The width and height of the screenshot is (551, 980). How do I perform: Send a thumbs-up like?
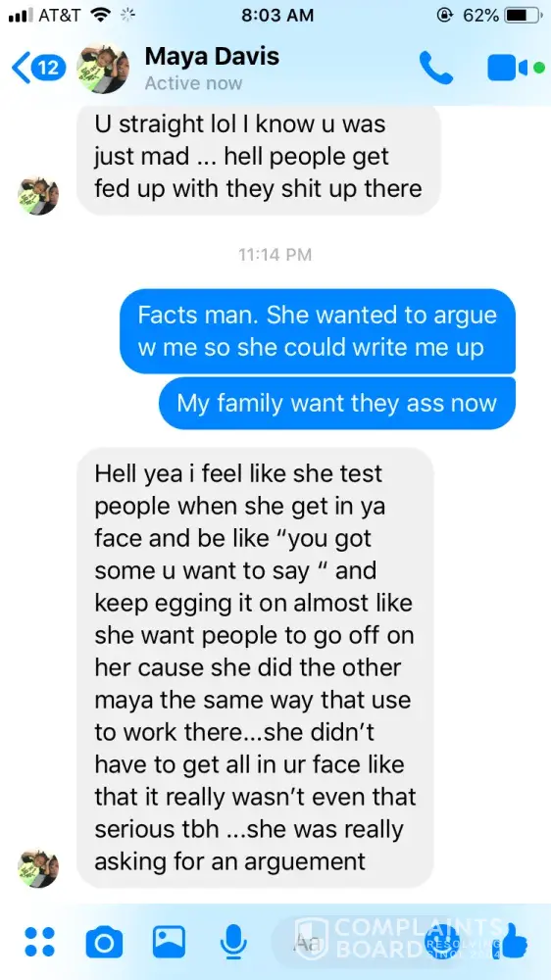coord(514,941)
